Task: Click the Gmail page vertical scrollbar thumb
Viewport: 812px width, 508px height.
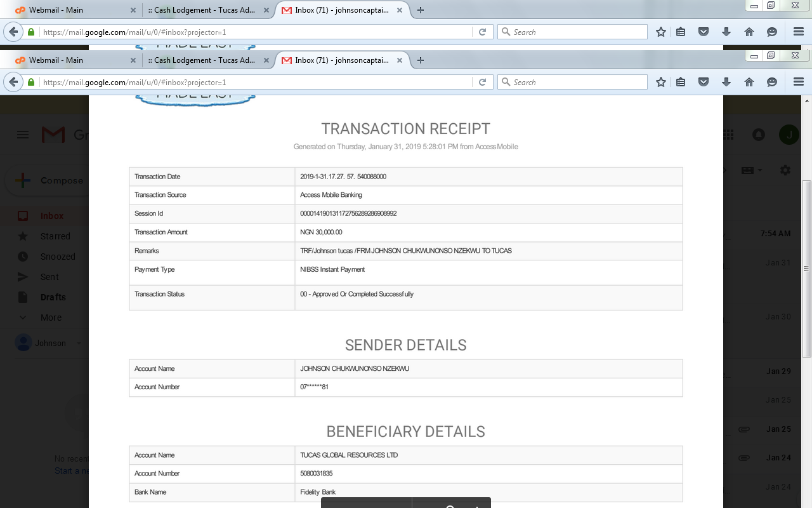Action: pyautogui.click(x=807, y=267)
